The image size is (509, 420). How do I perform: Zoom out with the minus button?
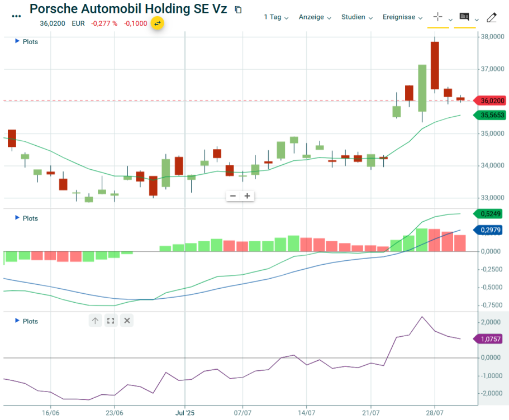point(233,195)
